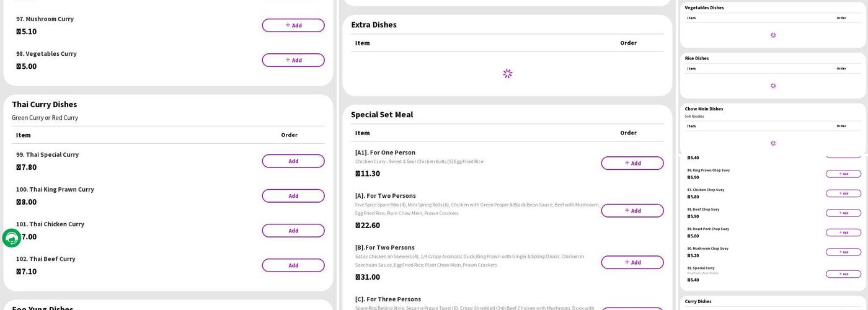Add Vegetables Curry to the order
The height and width of the screenshot is (310, 868).
pyautogui.click(x=293, y=60)
